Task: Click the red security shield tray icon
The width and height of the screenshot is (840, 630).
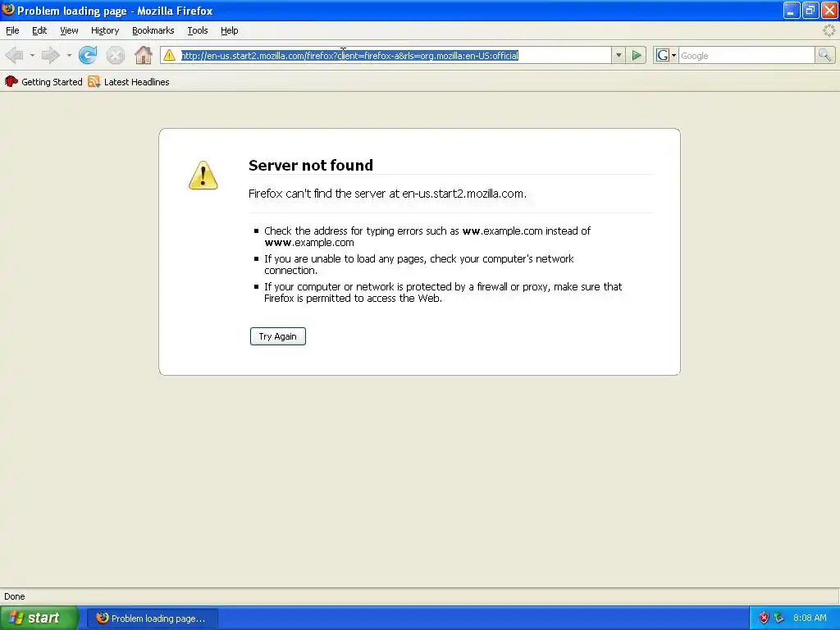Action: point(764,618)
